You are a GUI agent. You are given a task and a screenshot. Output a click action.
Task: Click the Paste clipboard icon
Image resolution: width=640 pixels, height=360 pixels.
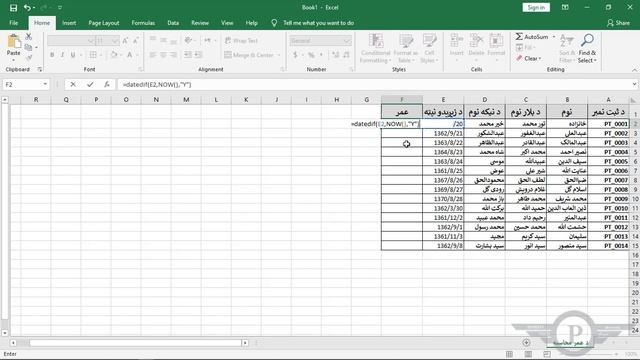[13, 41]
